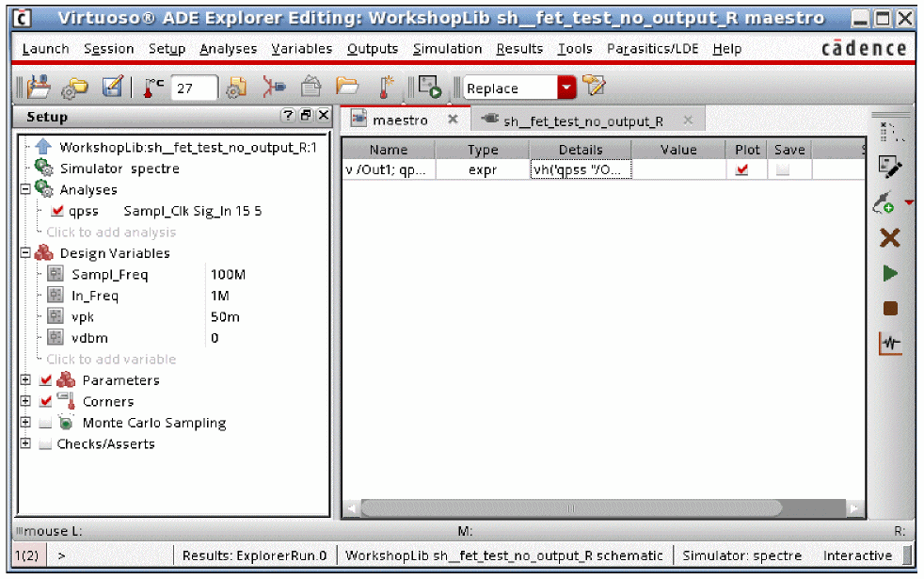Enable the Checks/Asserts checkbox
The height and width of the screenshot is (579, 924).
point(45,443)
